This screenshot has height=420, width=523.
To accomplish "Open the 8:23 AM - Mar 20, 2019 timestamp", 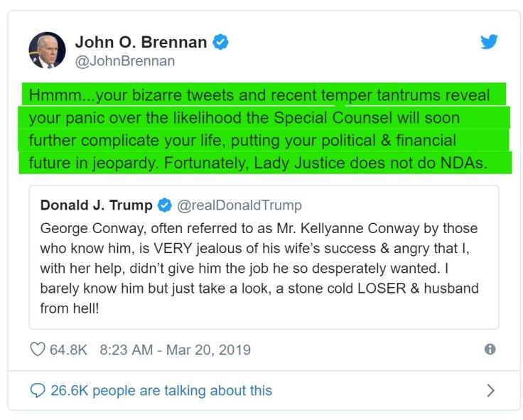I will [175, 350].
